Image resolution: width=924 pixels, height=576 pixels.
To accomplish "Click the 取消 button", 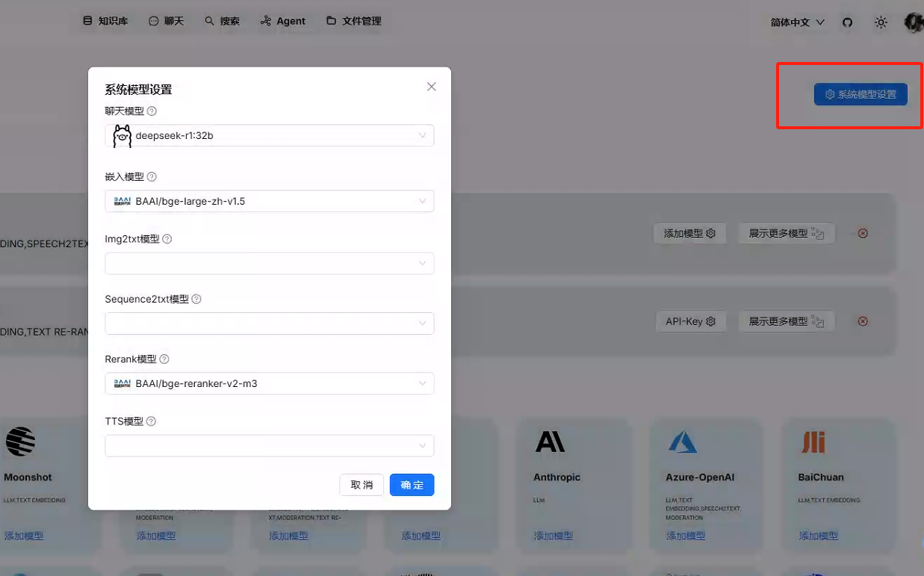I will (362, 485).
